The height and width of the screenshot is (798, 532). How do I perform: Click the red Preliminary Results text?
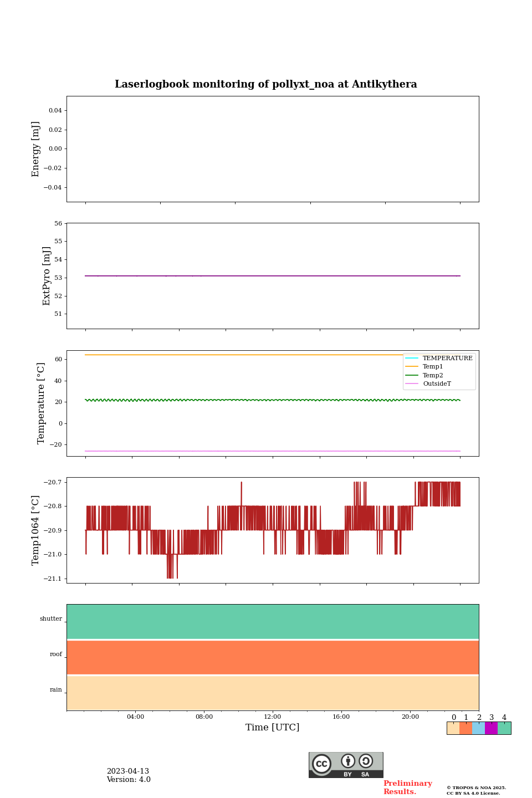pos(408,787)
